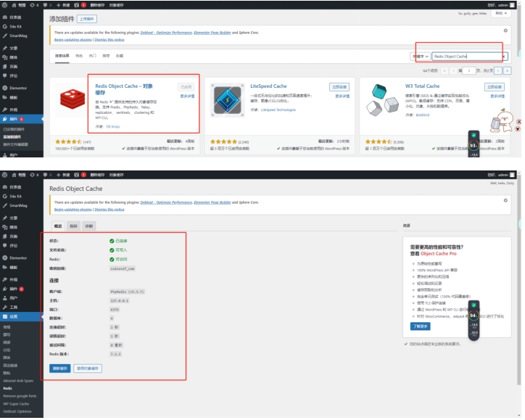
Task: Click W3 Total Cache cubes logo
Action: tap(382, 100)
